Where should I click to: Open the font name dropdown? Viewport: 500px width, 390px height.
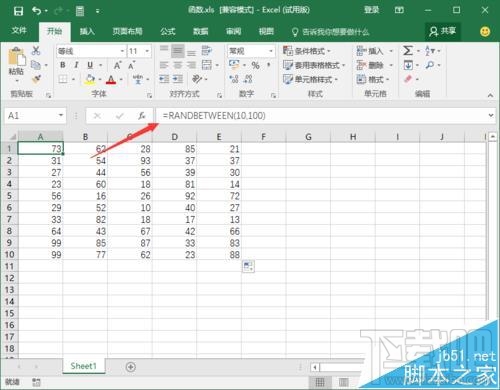(122, 51)
